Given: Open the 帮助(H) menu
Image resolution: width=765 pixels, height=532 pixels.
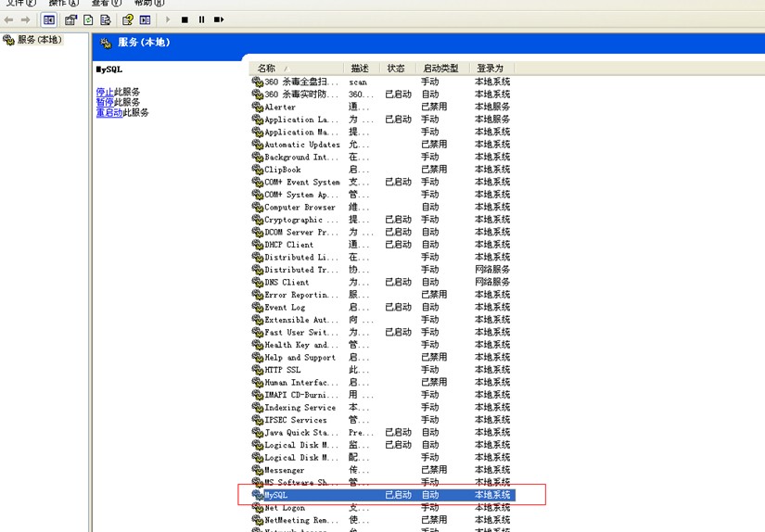Looking at the screenshot, I should tap(148, 3).
